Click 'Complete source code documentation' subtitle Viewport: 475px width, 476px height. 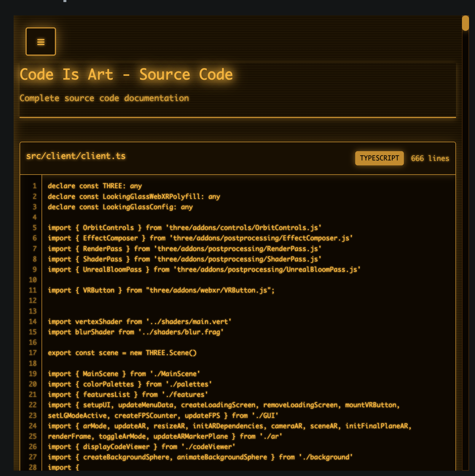104,98
